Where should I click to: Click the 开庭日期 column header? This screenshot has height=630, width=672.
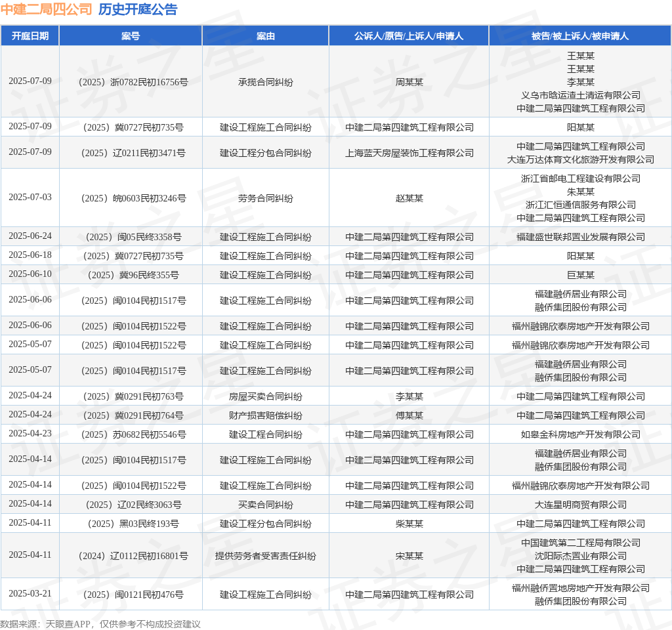(30, 36)
